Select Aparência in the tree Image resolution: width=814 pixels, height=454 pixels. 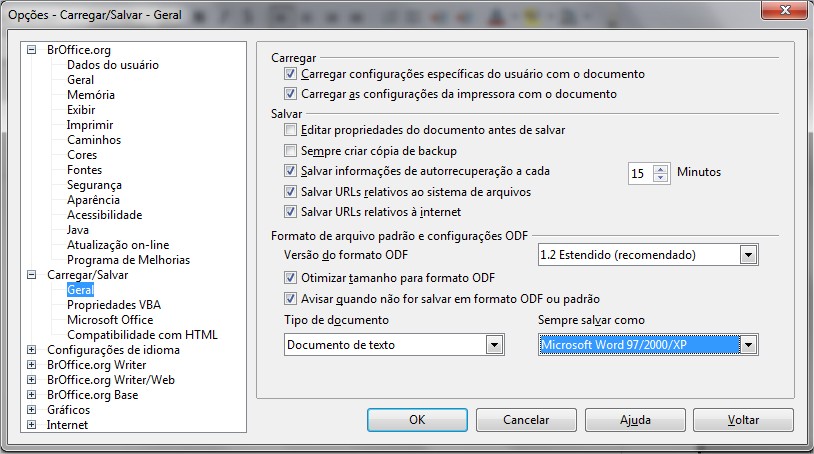click(x=93, y=200)
